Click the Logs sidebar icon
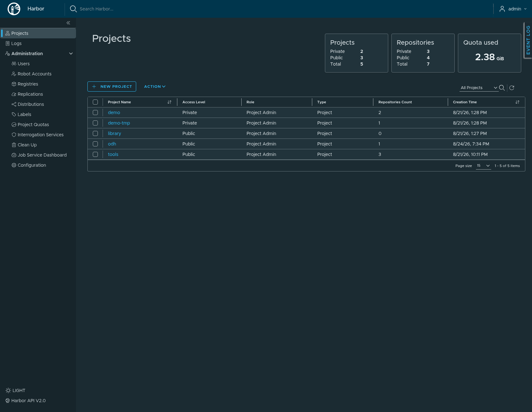The width and height of the screenshot is (532, 412). click(x=8, y=43)
